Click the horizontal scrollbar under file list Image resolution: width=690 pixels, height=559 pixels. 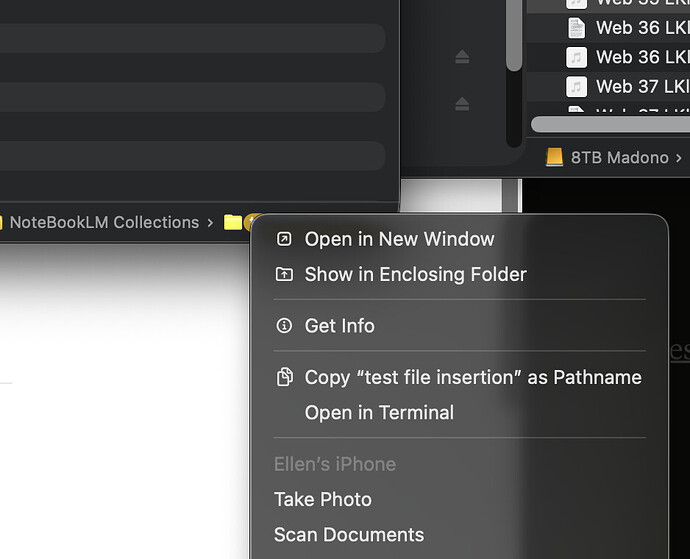point(610,125)
